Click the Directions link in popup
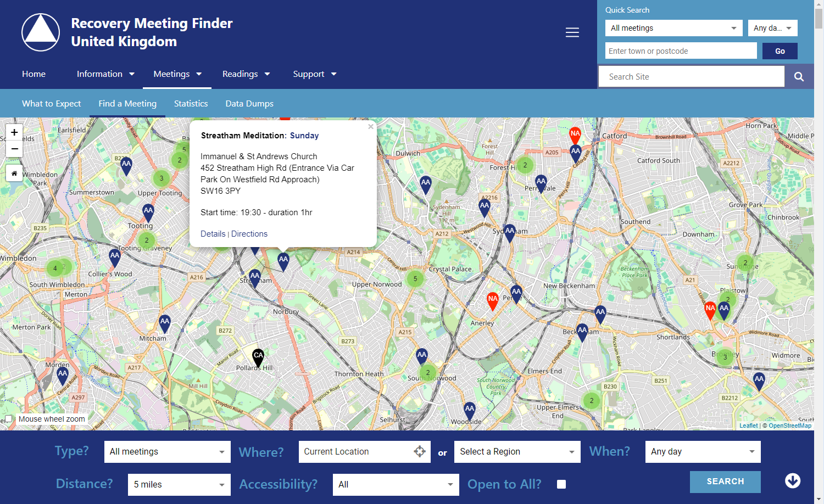Image resolution: width=824 pixels, height=504 pixels. (x=249, y=234)
